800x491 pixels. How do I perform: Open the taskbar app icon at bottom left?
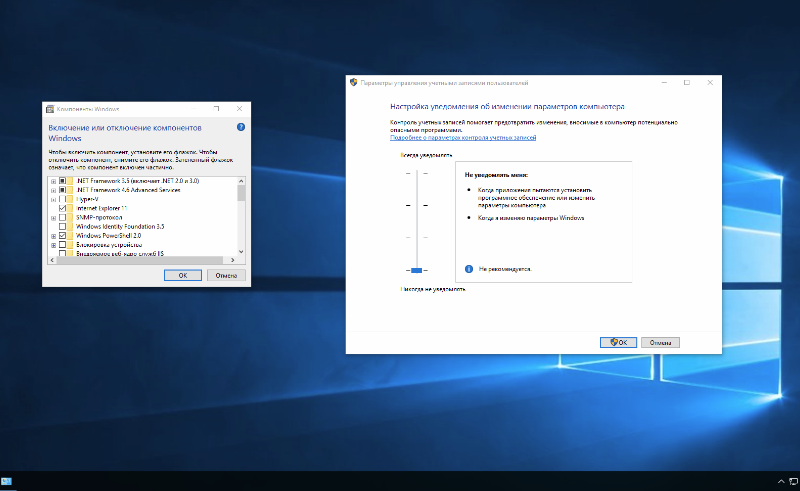[x=6, y=481]
